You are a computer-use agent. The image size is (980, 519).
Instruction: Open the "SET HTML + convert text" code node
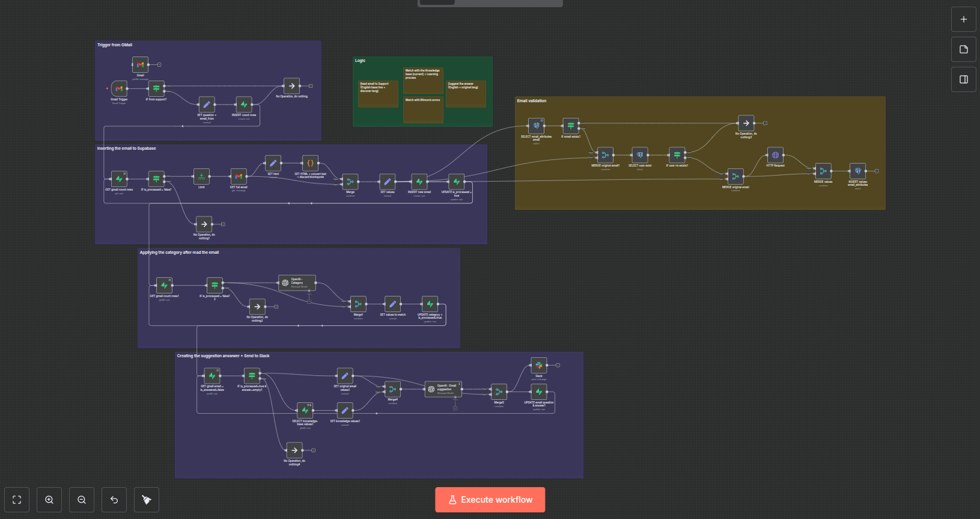(x=310, y=163)
